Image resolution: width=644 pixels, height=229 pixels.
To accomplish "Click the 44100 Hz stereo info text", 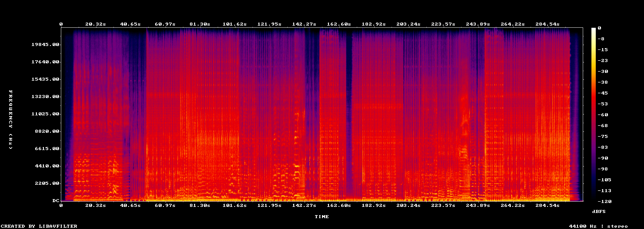I will point(598,226).
